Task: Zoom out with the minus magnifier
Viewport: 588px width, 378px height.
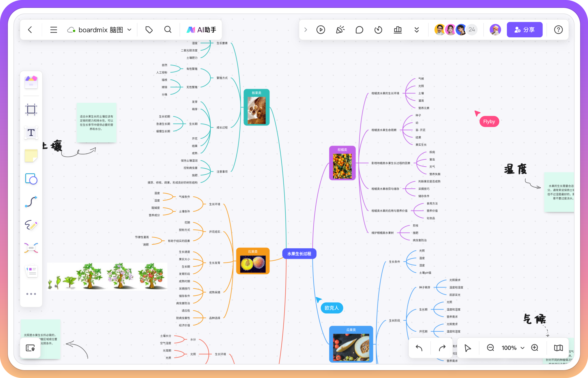Action: coord(490,348)
